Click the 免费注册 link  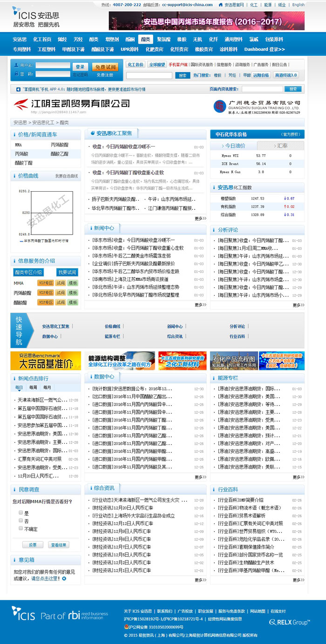(x=105, y=75)
